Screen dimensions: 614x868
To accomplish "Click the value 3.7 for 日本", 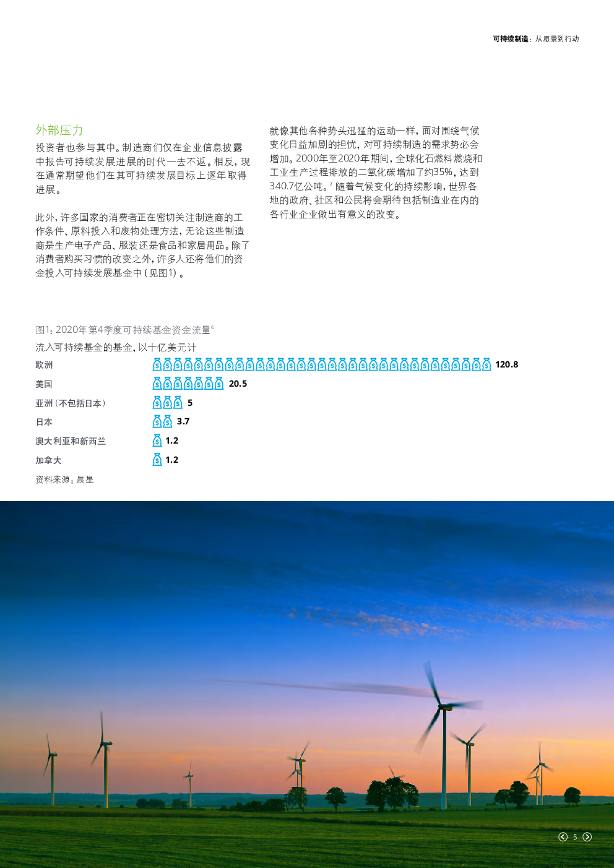I will tap(183, 421).
